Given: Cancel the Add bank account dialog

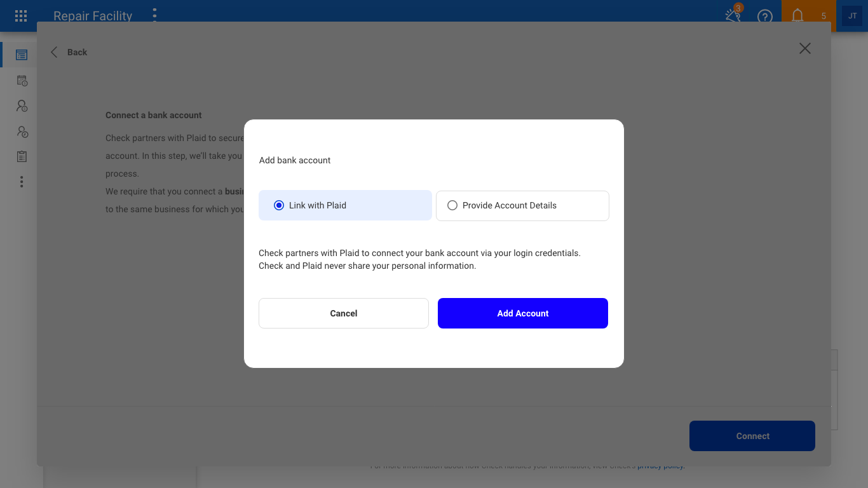Looking at the screenshot, I should (343, 313).
